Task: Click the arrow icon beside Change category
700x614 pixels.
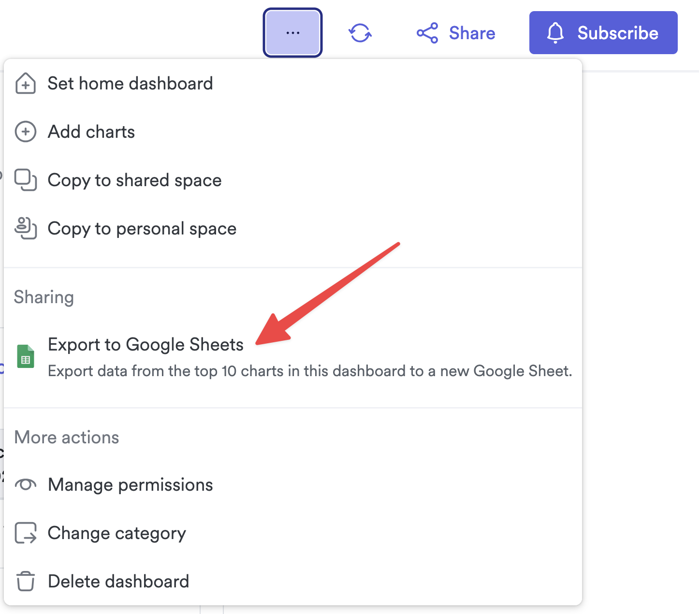Action: (26, 533)
